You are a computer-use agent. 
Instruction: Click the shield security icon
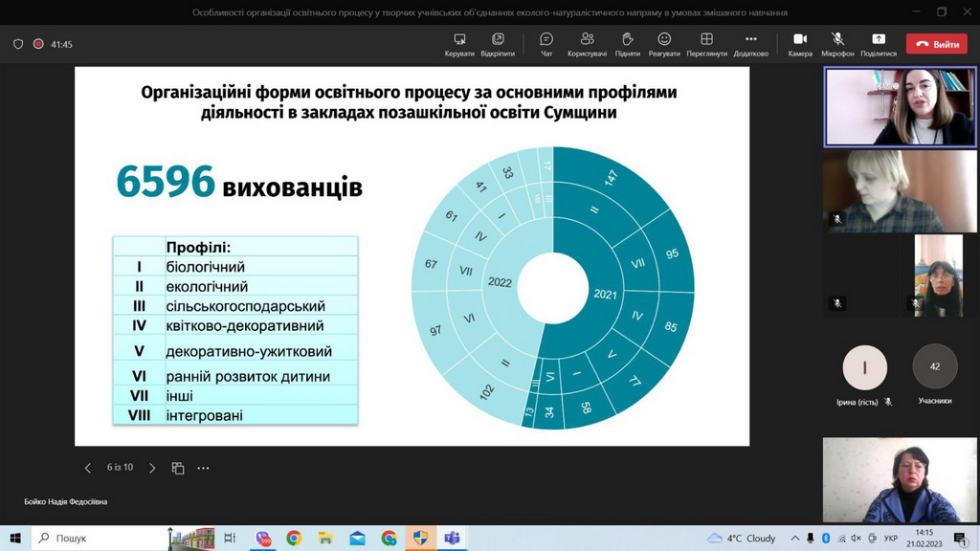coord(18,44)
